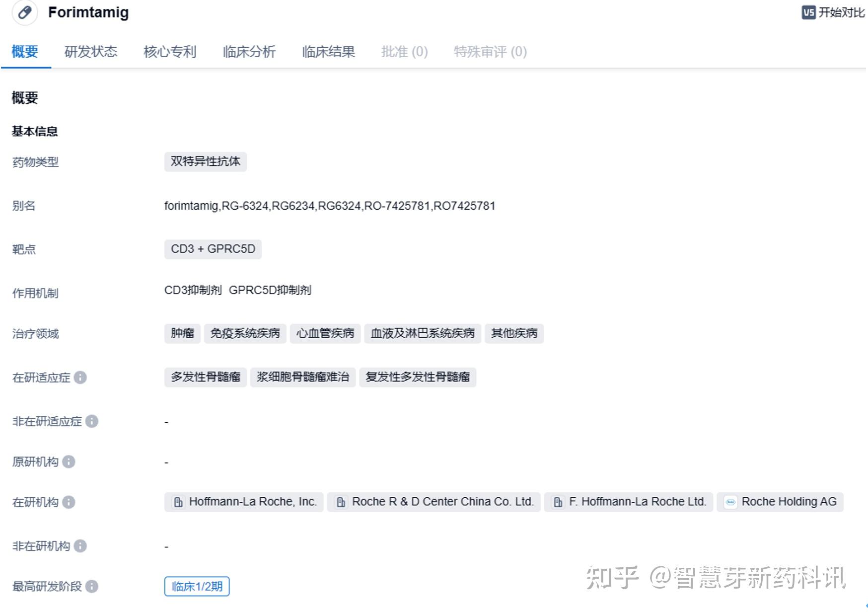Click the building icon on Hoffmann-La Roche, Inc.
Image resolution: width=868 pixels, height=612 pixels.
pos(178,502)
